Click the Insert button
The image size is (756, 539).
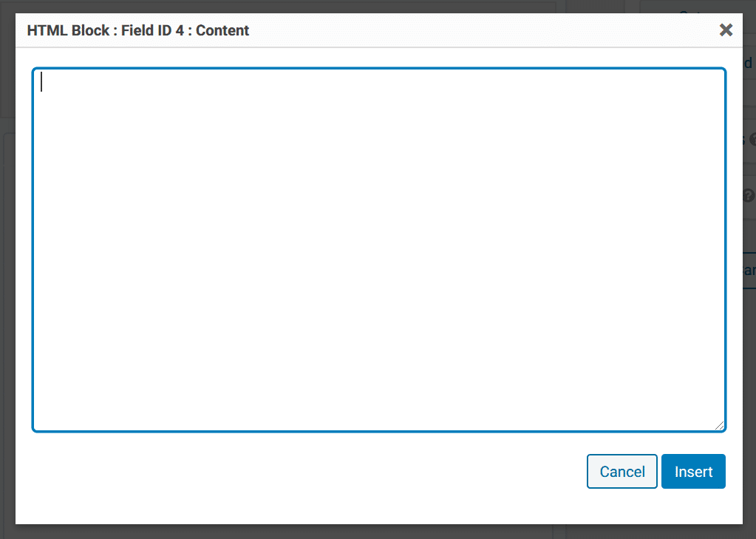(x=693, y=471)
